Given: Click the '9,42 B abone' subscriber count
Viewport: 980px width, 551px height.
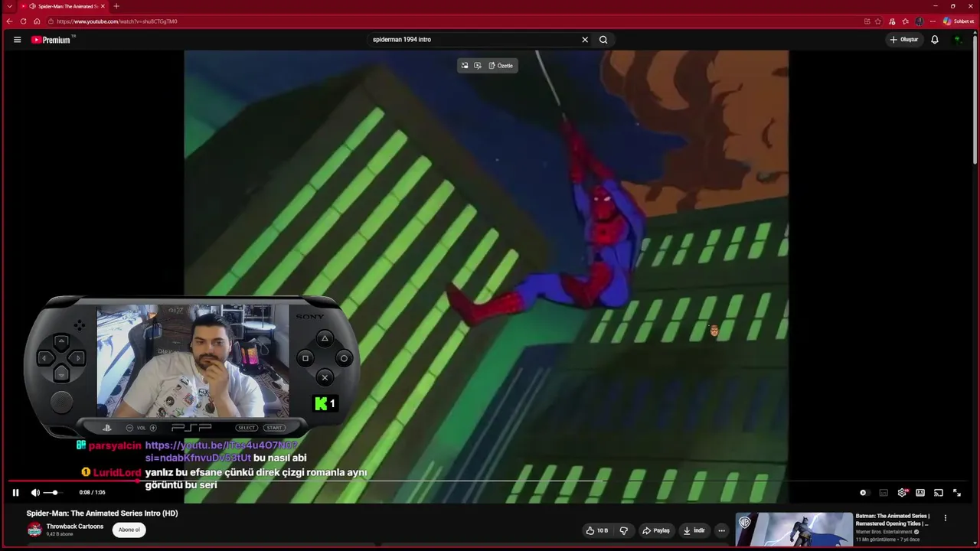Looking at the screenshot, I should click(60, 534).
